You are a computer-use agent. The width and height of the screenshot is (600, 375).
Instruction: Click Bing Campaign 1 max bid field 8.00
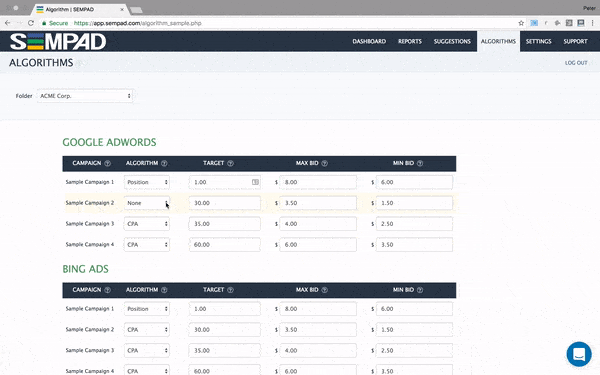318,309
